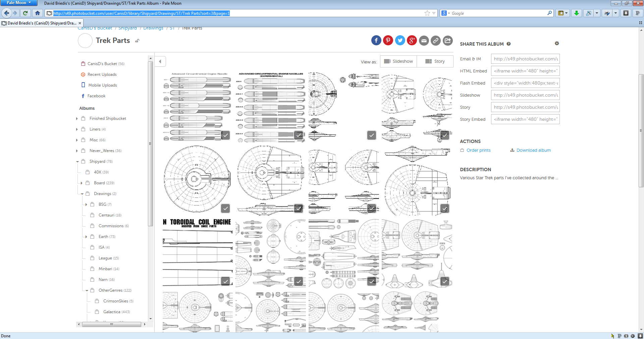Close the David Briedis browser tab
The height and width of the screenshot is (339, 644).
click(80, 23)
